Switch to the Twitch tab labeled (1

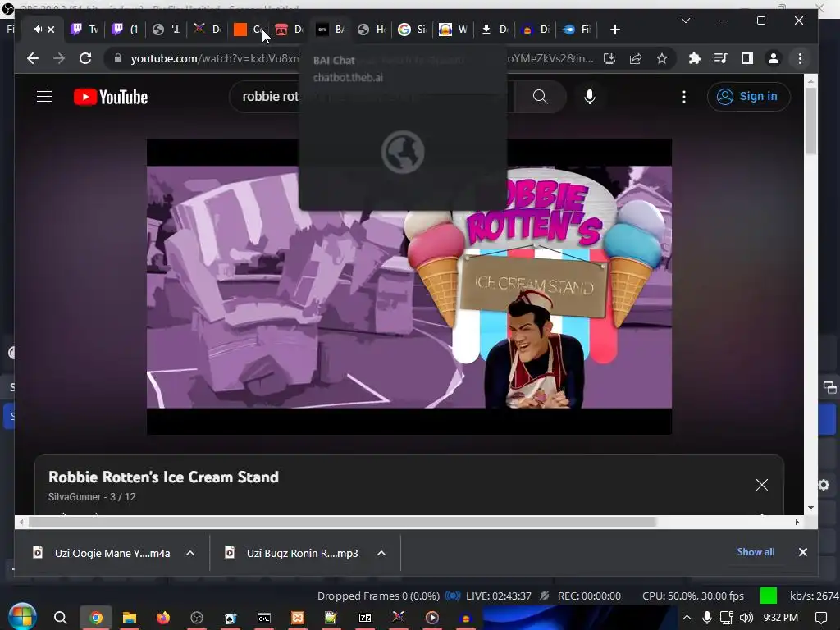pyautogui.click(x=126, y=29)
